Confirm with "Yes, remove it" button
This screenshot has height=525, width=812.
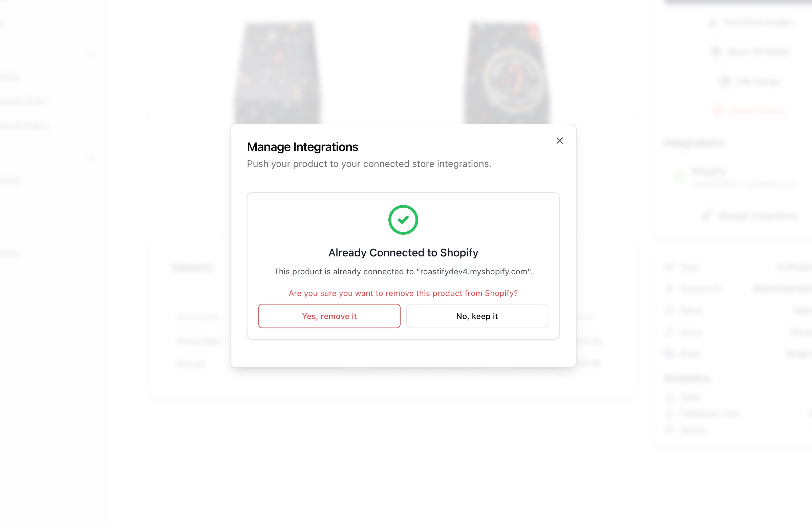tap(329, 316)
